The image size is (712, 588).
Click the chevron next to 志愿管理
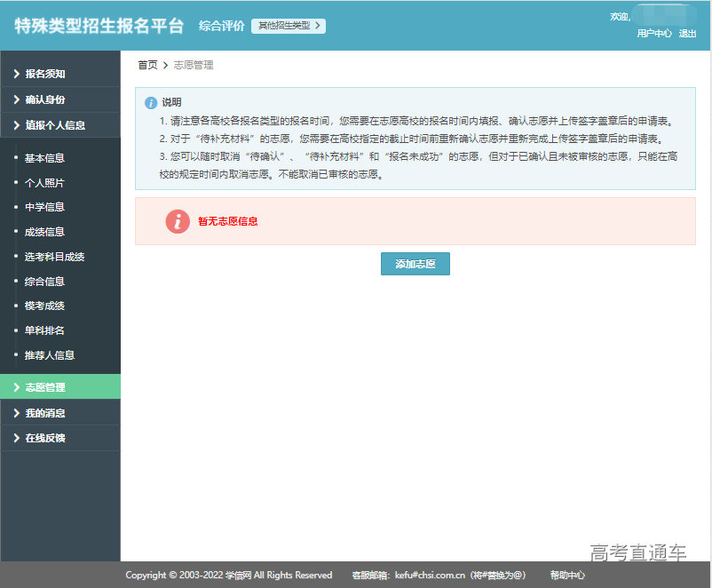click(x=17, y=387)
